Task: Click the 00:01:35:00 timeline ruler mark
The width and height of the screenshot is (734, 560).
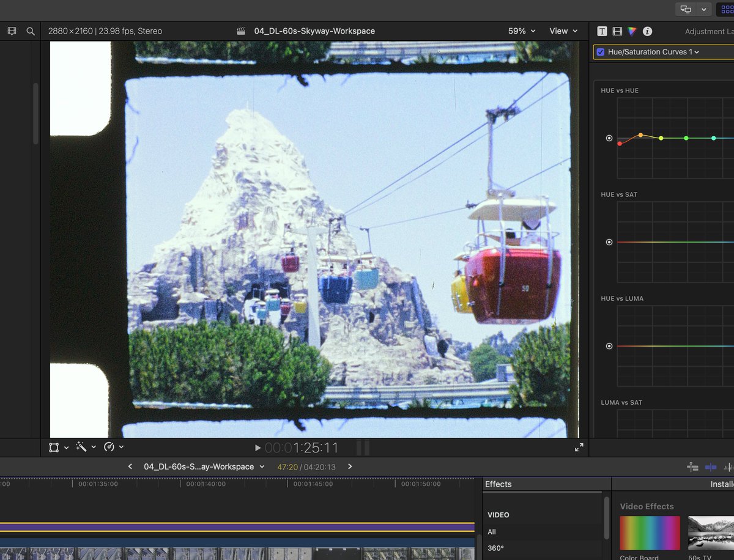Action: click(x=97, y=484)
